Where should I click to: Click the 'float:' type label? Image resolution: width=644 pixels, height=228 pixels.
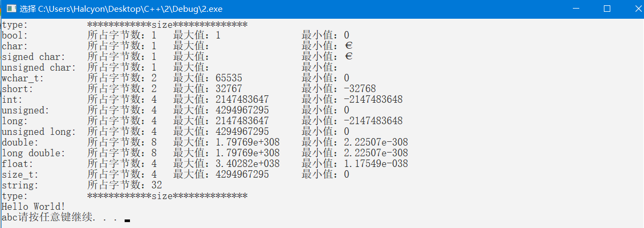coord(18,164)
